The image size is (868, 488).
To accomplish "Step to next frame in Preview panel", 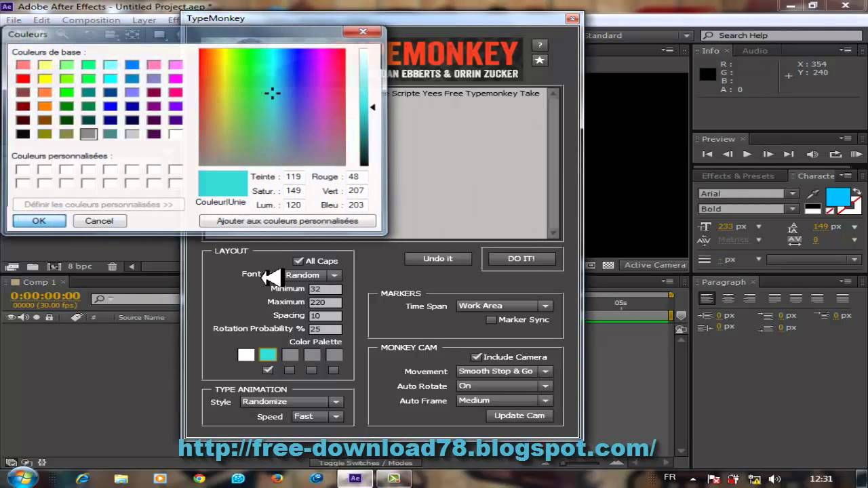I will click(768, 155).
